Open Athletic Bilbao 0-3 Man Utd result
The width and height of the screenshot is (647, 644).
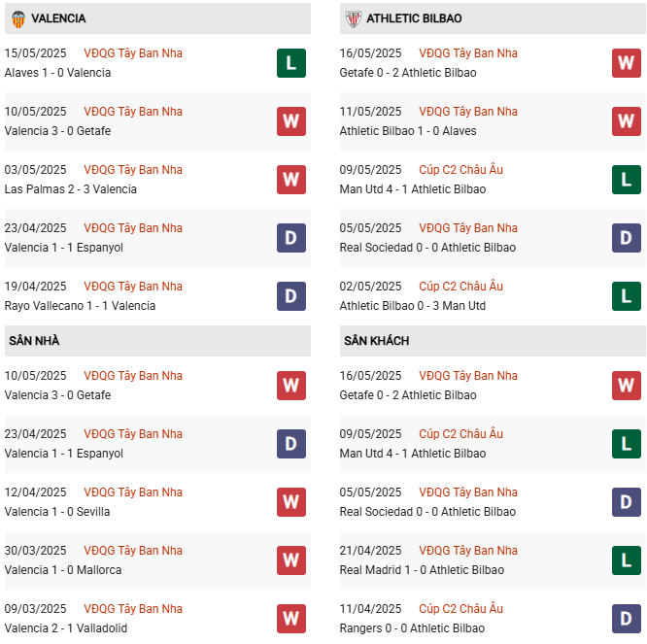click(x=413, y=306)
